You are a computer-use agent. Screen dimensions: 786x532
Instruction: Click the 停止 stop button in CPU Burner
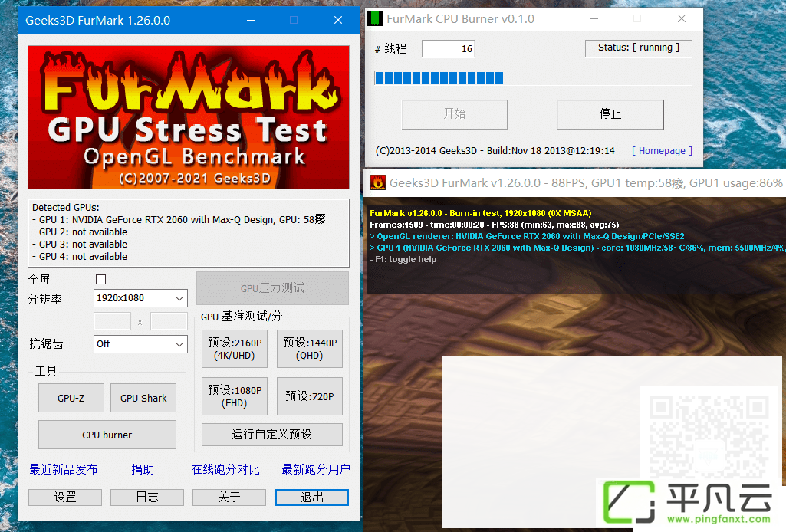click(x=610, y=114)
